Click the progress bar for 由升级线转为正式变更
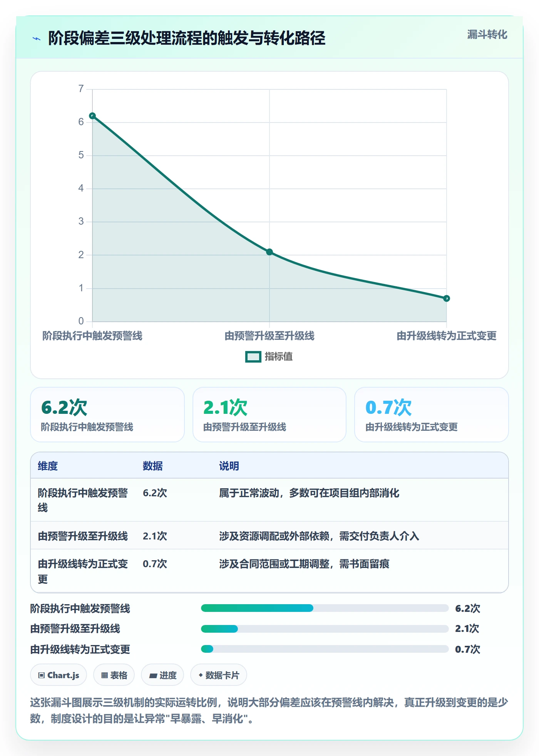The width and height of the screenshot is (539, 756). click(325, 649)
